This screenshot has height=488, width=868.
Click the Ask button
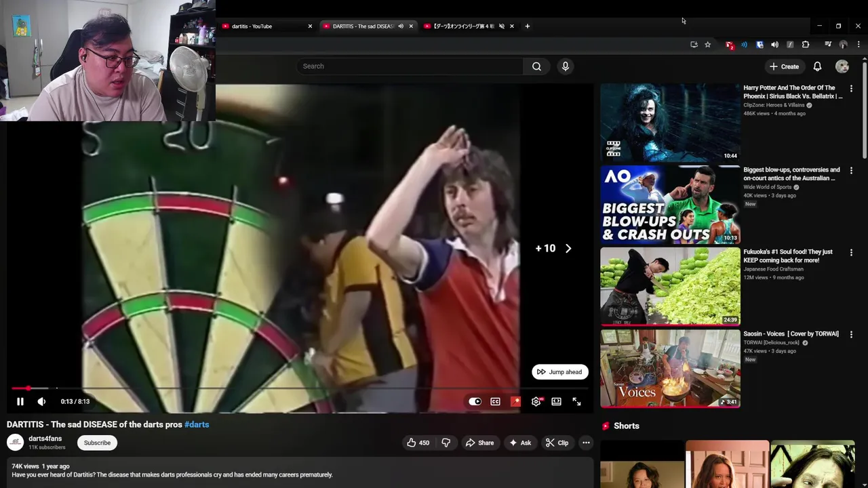[519, 443]
